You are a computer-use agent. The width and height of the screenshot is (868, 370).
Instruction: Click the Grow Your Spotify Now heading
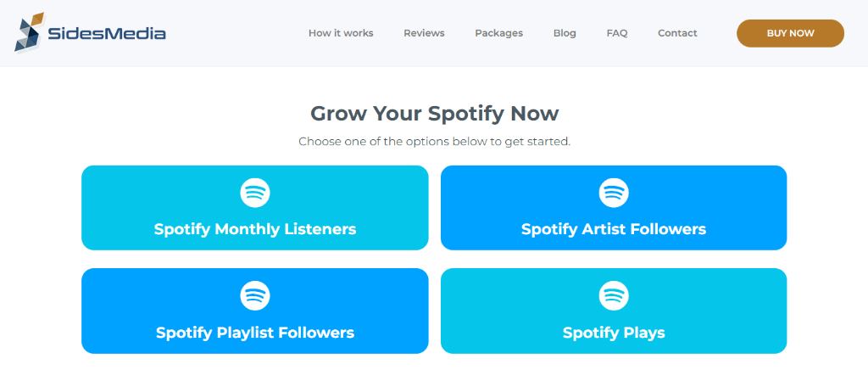coord(434,113)
